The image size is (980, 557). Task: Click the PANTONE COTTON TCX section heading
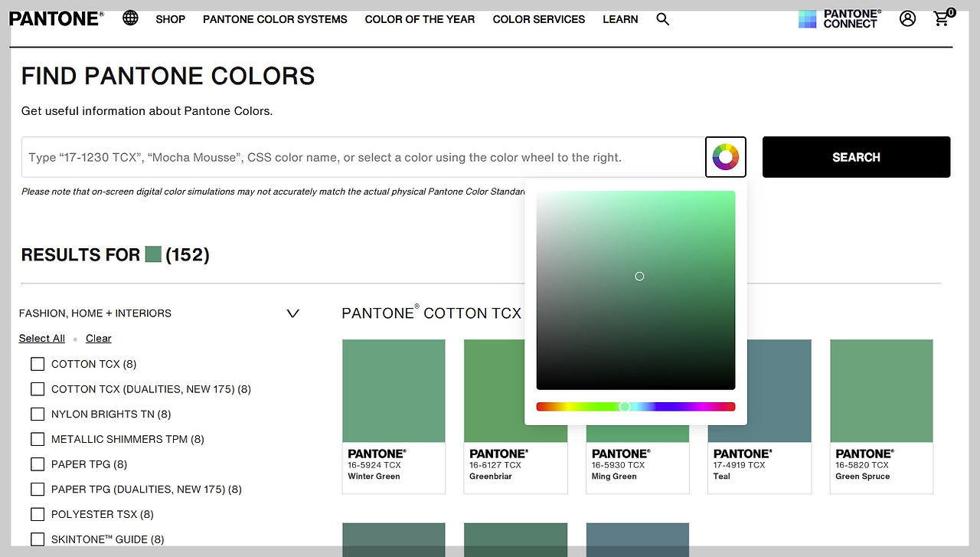[431, 313]
